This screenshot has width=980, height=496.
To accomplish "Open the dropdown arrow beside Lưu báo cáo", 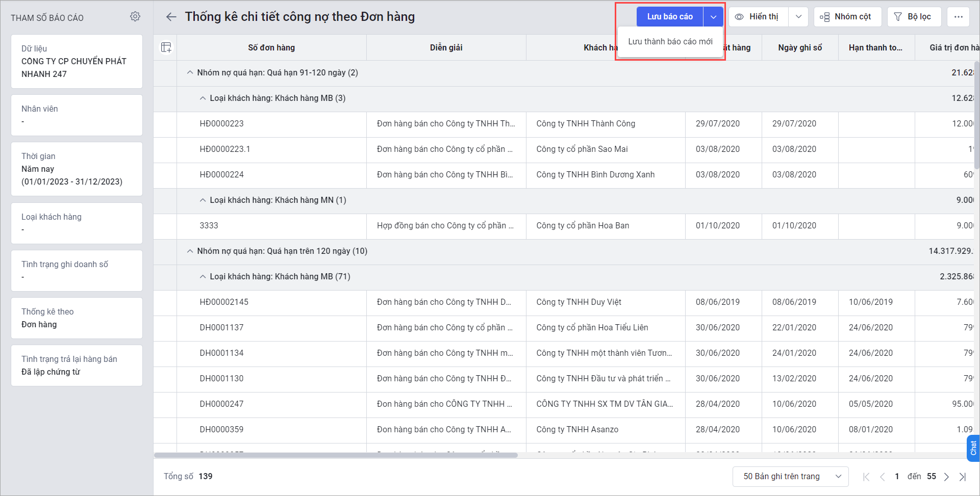I will coord(714,16).
